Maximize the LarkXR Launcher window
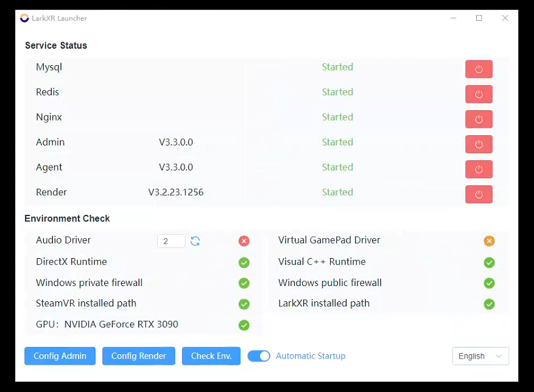The width and height of the screenshot is (534, 392). click(x=479, y=18)
